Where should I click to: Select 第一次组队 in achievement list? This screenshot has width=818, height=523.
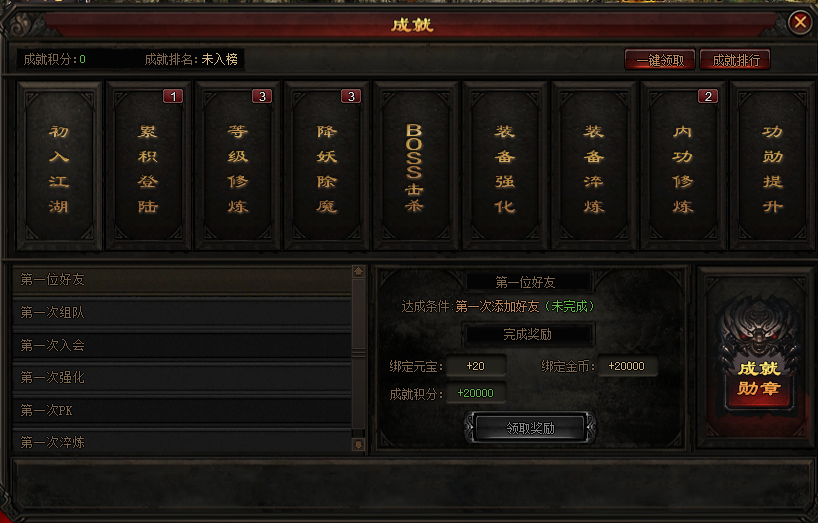(182, 312)
